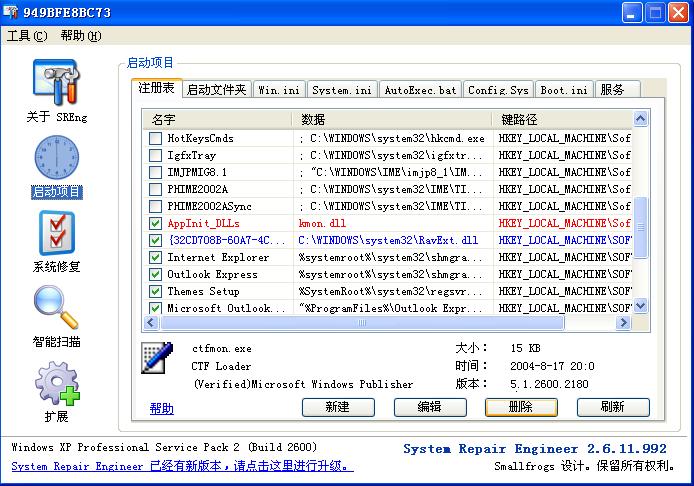
Task: Click the 编辑 button
Action: pyautogui.click(x=430, y=407)
